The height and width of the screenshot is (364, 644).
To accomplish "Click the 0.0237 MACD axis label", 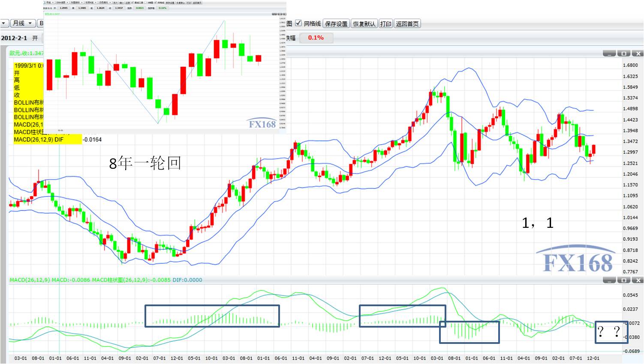I will 630,309.
